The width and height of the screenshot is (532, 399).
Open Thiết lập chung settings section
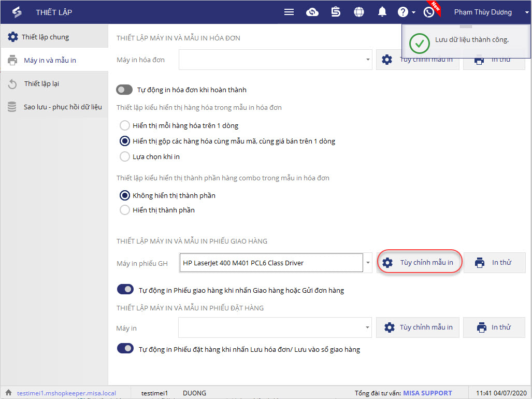coord(54,36)
